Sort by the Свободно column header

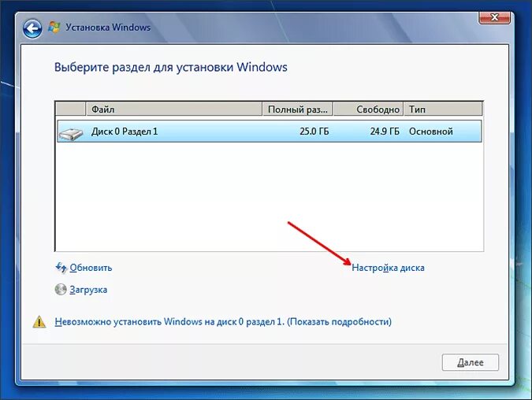click(369, 109)
